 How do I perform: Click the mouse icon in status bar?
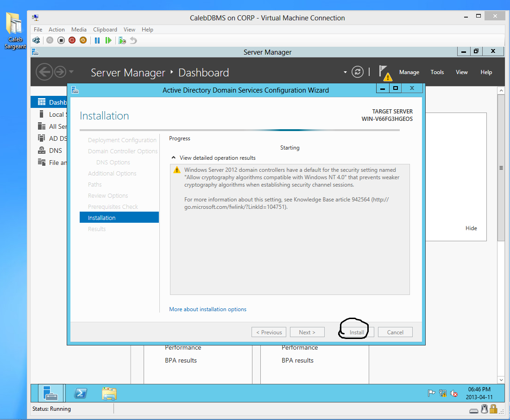[485, 408]
